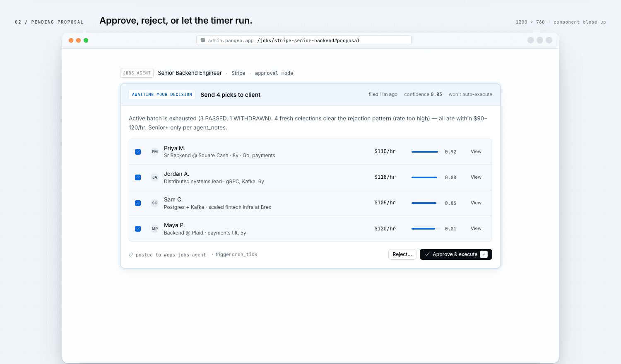Uncheck the Priya M. candidate checkbox
This screenshot has width=621, height=364.
(138, 152)
